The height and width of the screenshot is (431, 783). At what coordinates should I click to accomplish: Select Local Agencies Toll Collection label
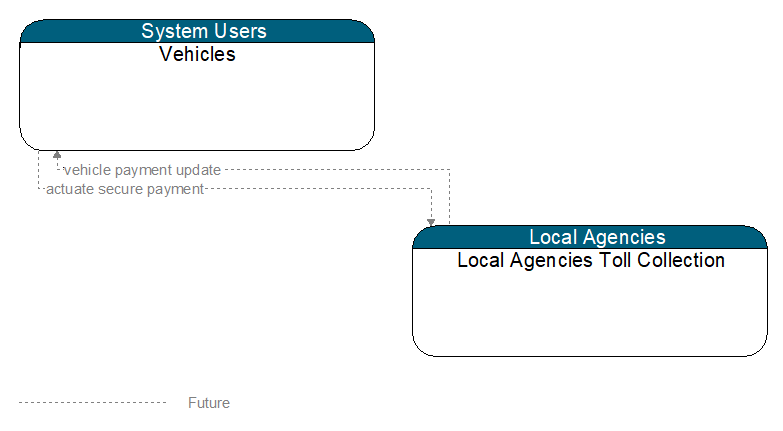pyautogui.click(x=591, y=261)
